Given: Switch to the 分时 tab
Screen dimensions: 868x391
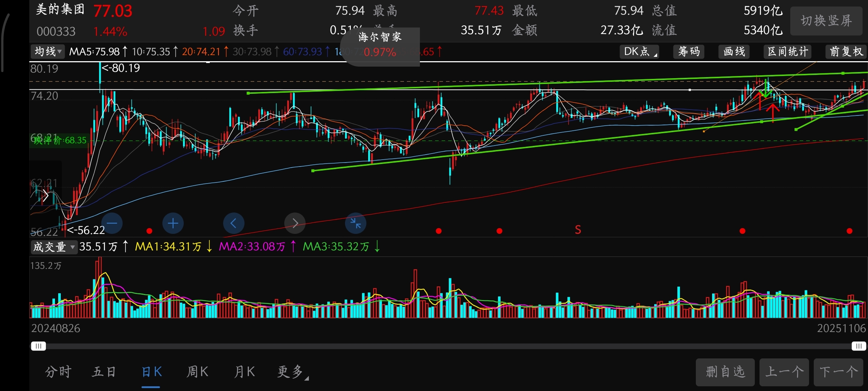Looking at the screenshot, I should coord(58,372).
